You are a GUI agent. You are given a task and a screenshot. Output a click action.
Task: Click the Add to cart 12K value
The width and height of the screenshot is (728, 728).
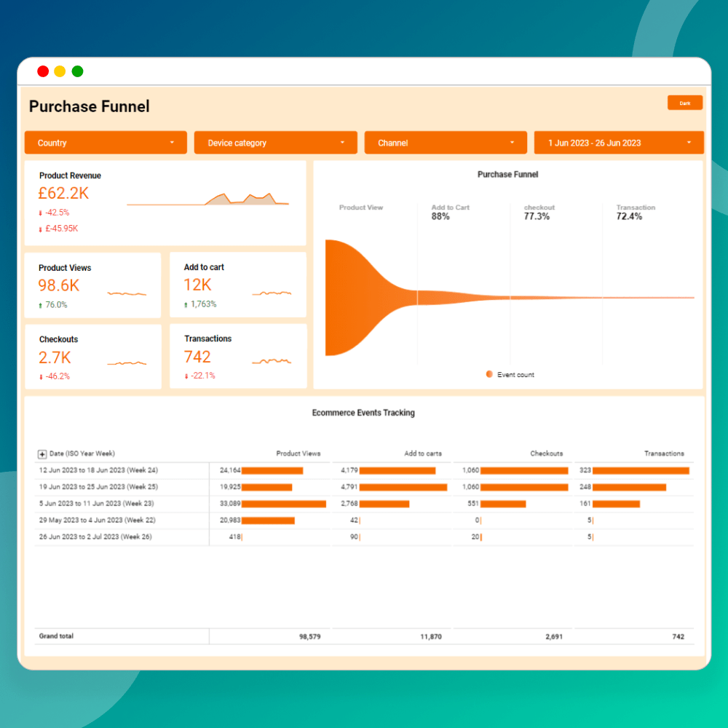click(x=197, y=285)
